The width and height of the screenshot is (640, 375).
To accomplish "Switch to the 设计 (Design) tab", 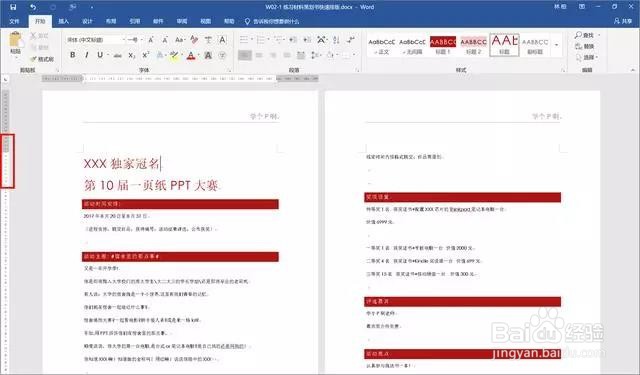I will pyautogui.click(x=87, y=21).
